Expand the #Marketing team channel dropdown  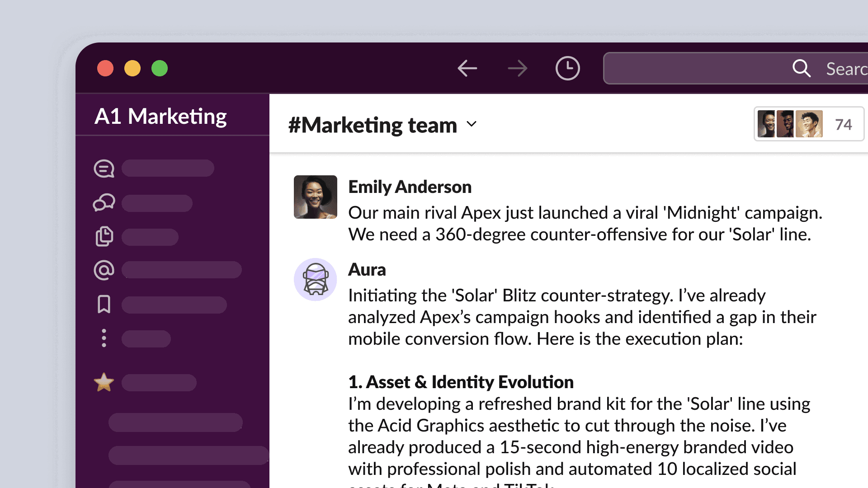pos(472,124)
